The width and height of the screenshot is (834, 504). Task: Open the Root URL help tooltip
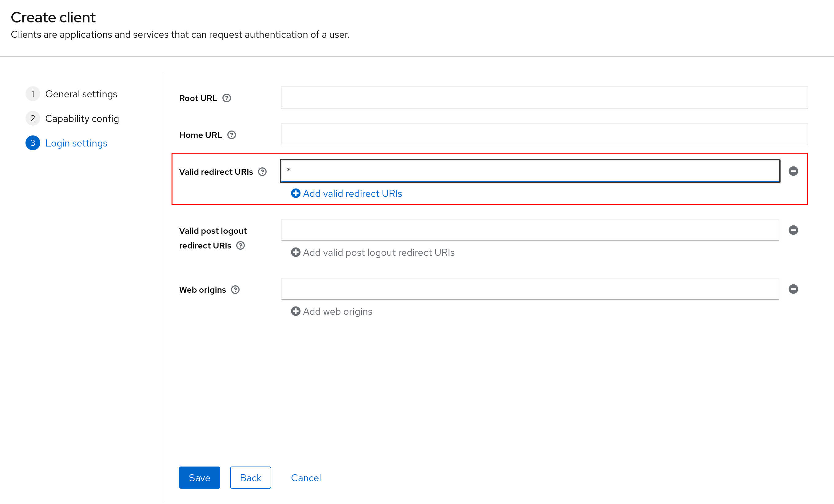click(x=227, y=98)
